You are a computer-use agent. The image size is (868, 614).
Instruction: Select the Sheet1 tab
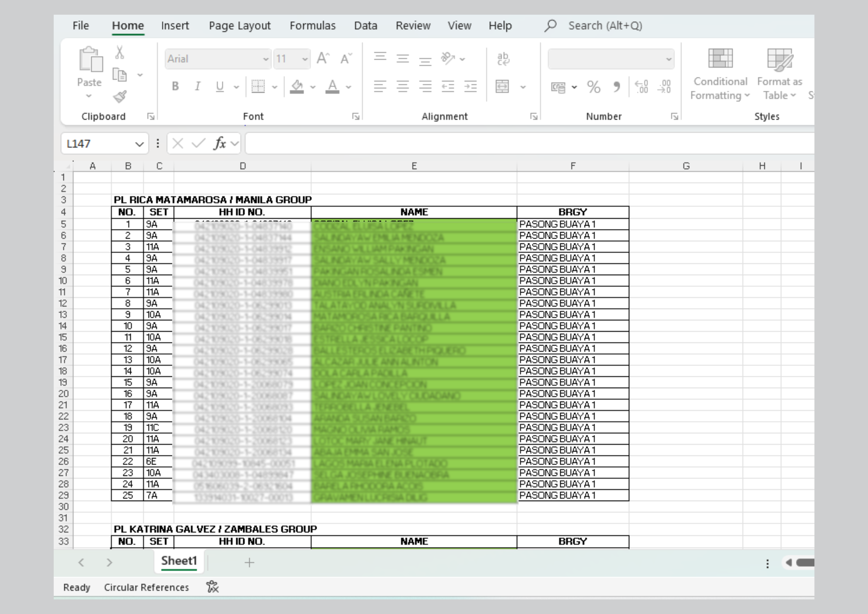[179, 561]
